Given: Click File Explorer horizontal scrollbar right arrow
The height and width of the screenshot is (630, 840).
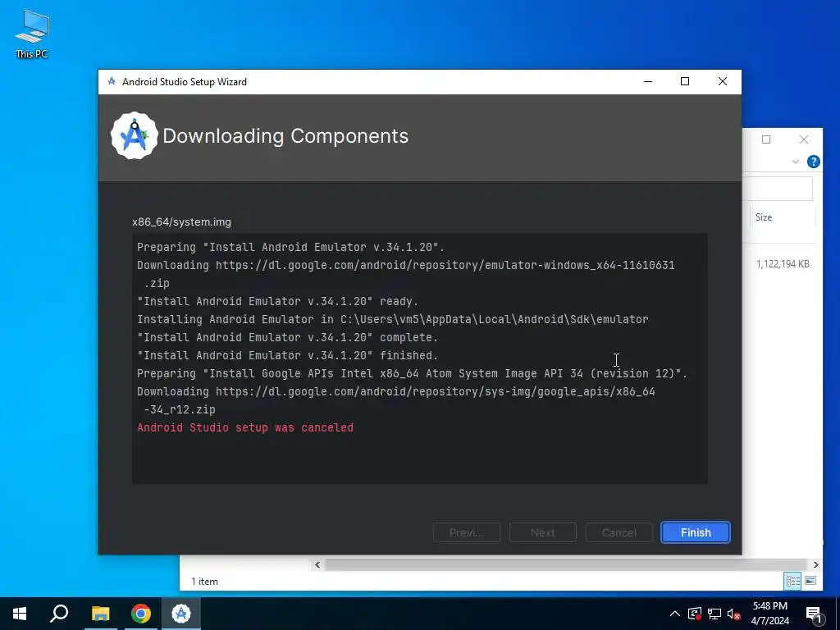Looking at the screenshot, I should (816, 564).
